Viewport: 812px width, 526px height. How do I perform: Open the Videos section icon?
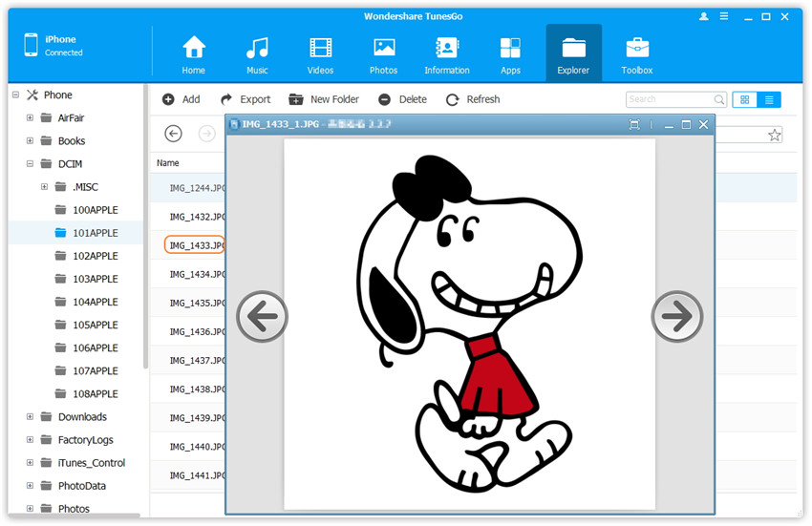320,48
